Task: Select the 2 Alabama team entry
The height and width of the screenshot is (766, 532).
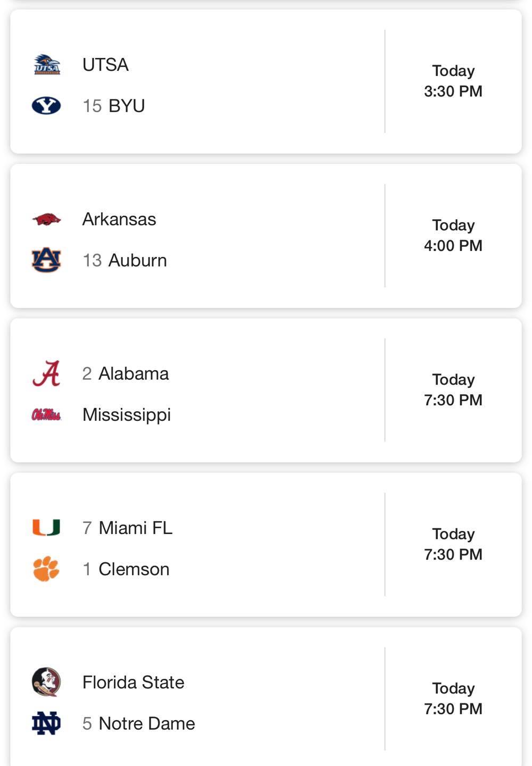Action: [x=126, y=373]
